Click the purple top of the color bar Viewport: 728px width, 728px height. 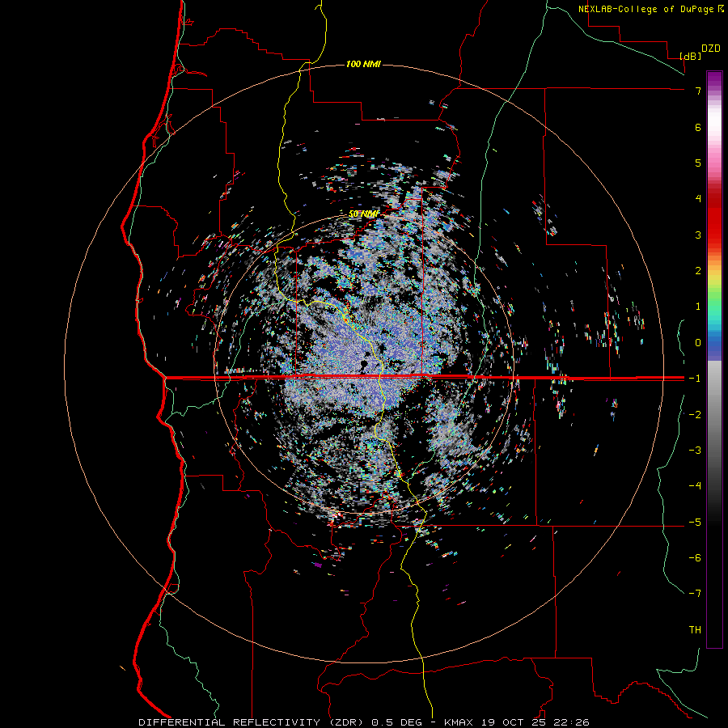tap(714, 79)
